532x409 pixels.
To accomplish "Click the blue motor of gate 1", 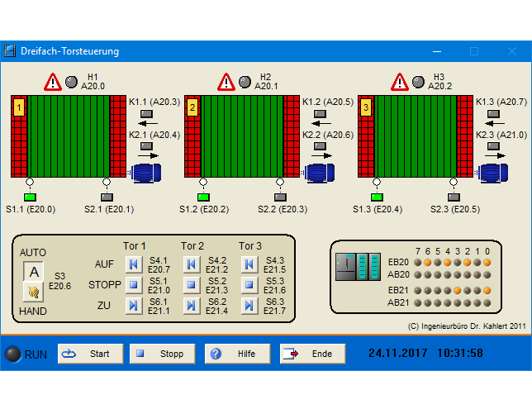I will [x=146, y=173].
